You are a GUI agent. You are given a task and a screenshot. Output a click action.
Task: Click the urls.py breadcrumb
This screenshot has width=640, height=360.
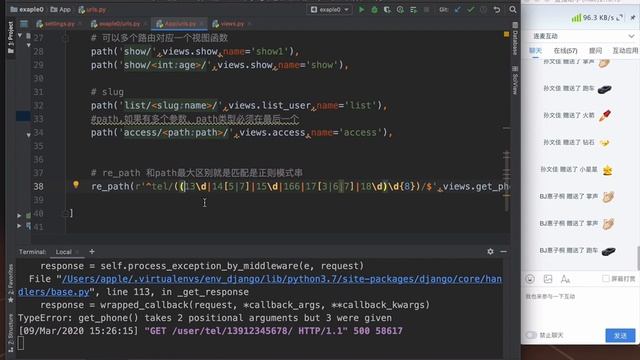pos(92,9)
